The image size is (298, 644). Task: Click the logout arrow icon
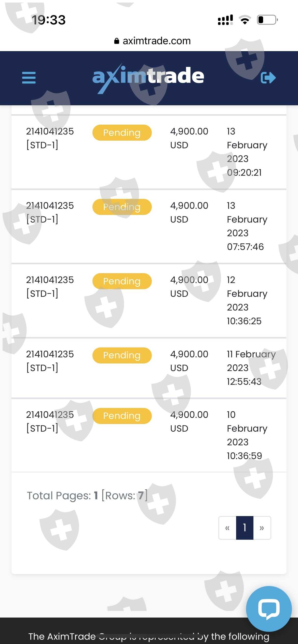[x=268, y=78]
